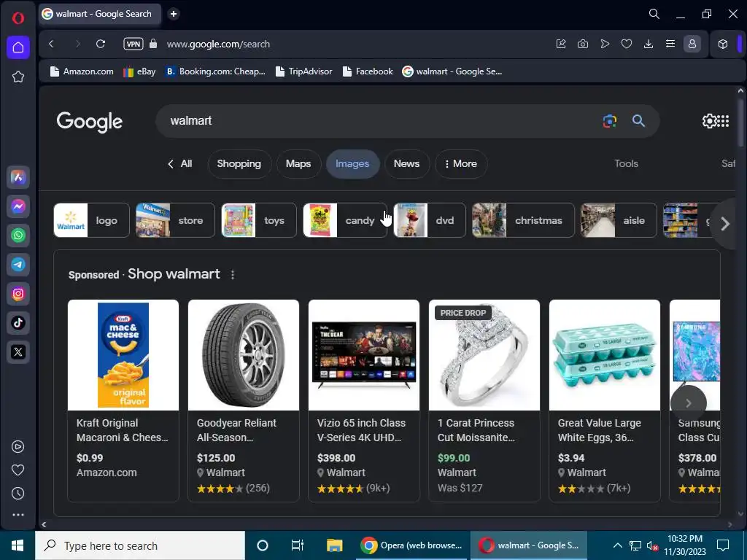Open X (Twitter) in the sidebar

point(18,352)
